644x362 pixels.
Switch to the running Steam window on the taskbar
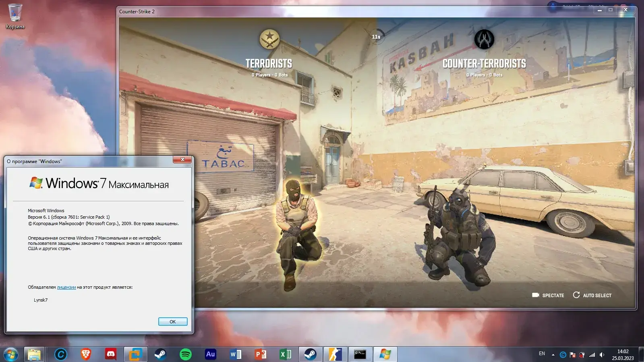(x=310, y=354)
